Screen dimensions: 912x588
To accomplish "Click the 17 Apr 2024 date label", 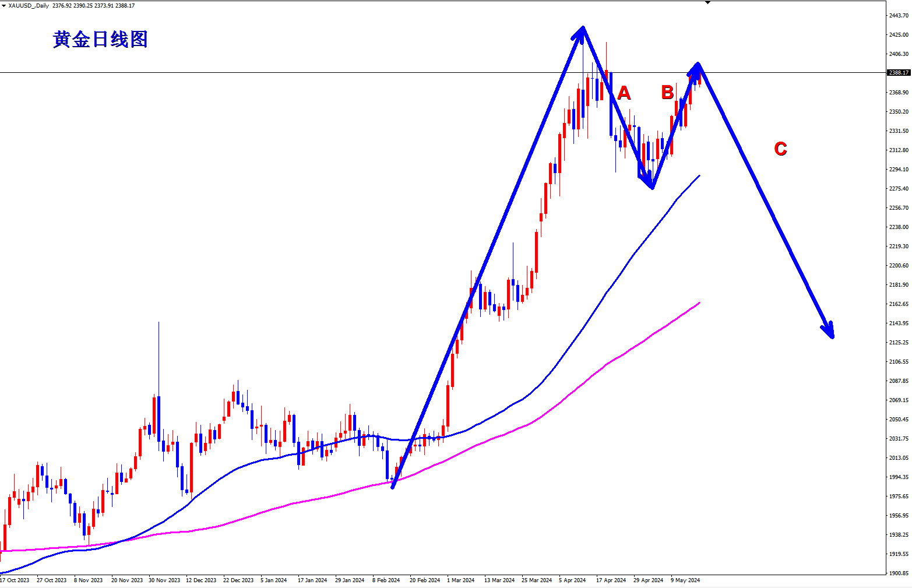I will [611, 580].
